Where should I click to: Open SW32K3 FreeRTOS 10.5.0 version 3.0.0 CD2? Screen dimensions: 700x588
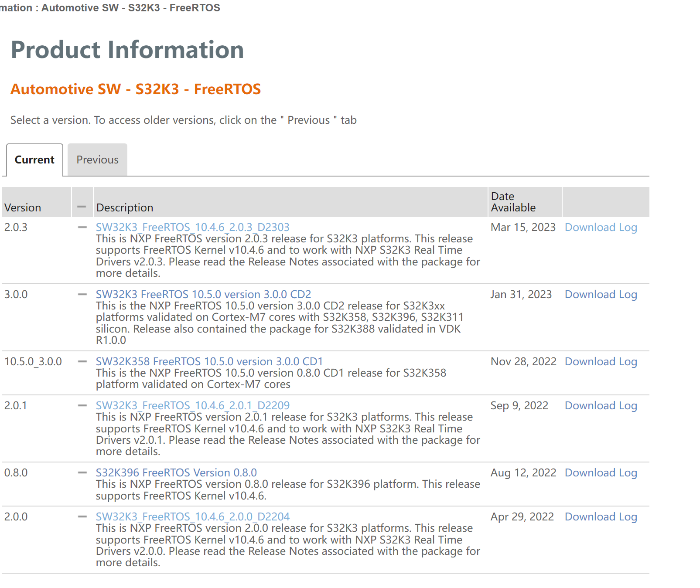click(203, 294)
